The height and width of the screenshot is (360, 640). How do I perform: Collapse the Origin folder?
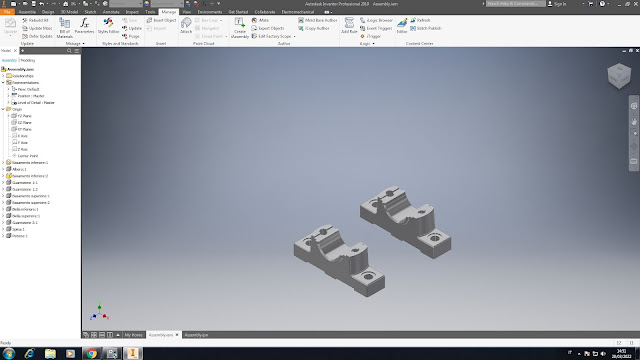coord(3,109)
